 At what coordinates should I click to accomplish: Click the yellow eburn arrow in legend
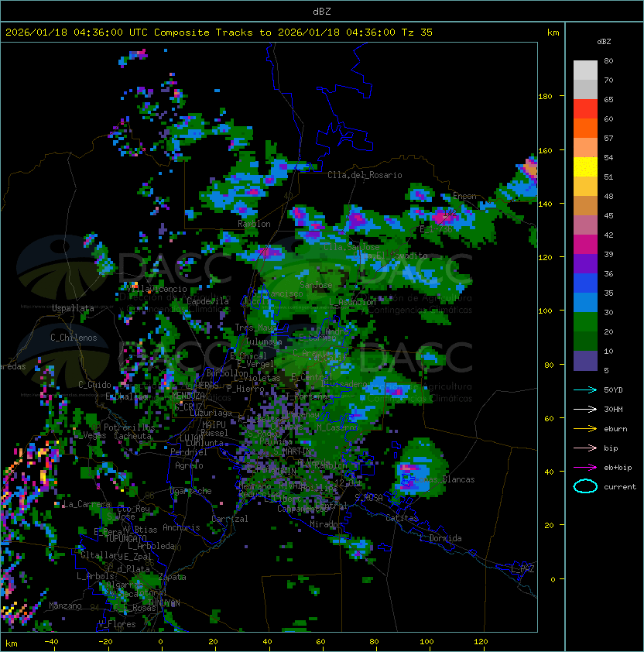(x=585, y=429)
